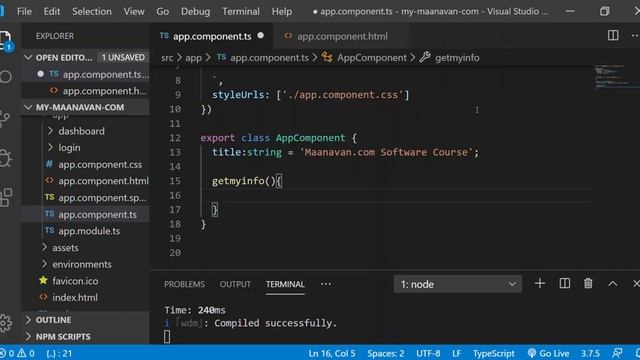Switch to the Problems panel tab
The height and width of the screenshot is (360, 640).
(x=184, y=284)
